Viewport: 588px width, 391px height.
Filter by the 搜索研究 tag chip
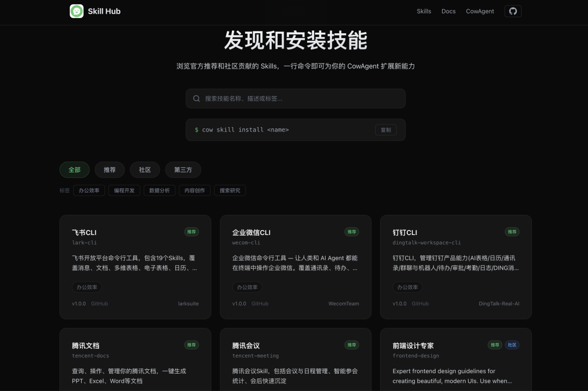(x=230, y=190)
